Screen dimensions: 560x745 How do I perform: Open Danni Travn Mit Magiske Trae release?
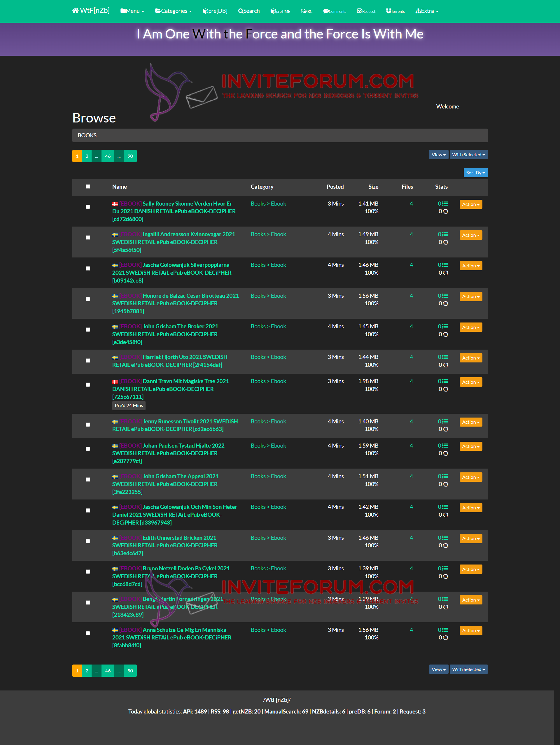click(x=171, y=389)
